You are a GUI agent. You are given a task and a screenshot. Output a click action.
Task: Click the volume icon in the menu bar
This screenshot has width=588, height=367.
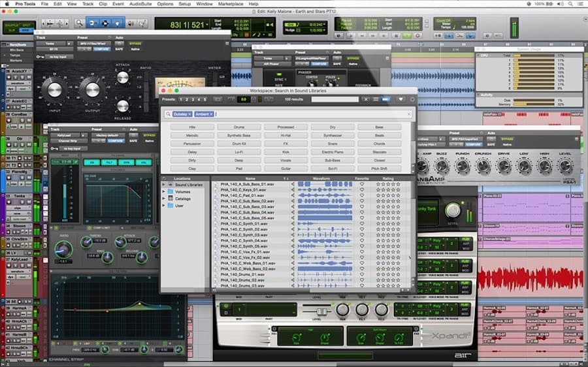pyautogui.click(x=561, y=4)
